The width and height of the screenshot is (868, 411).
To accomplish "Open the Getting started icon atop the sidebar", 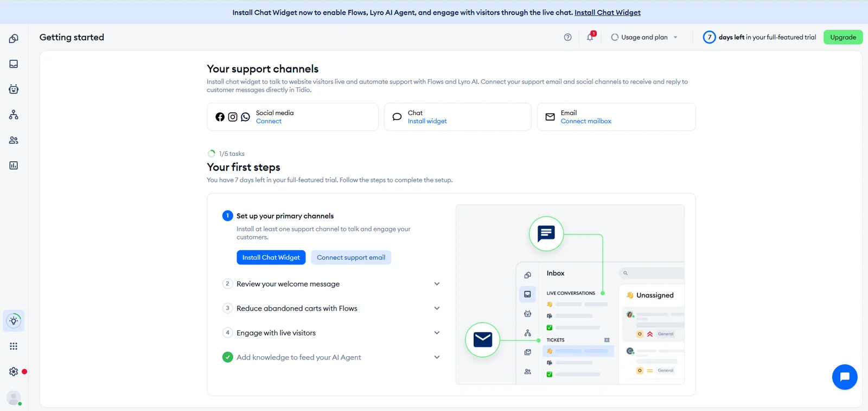I will pyautogui.click(x=14, y=39).
